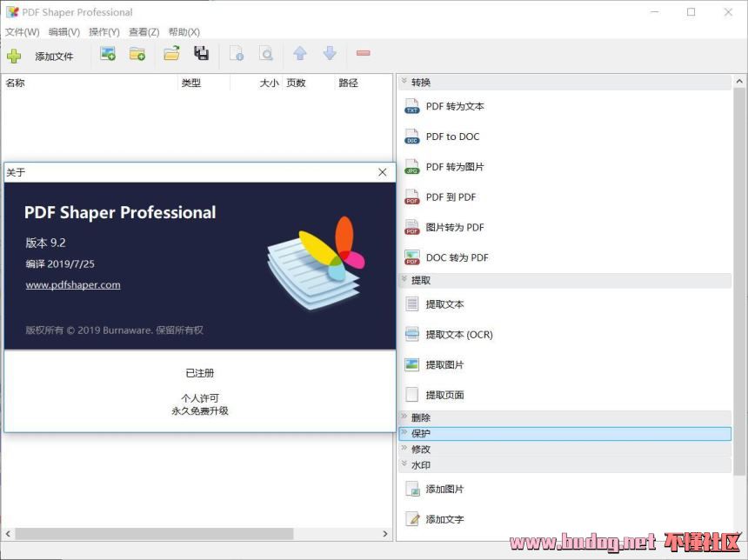Click the file list scroll left arrow

tap(8, 534)
